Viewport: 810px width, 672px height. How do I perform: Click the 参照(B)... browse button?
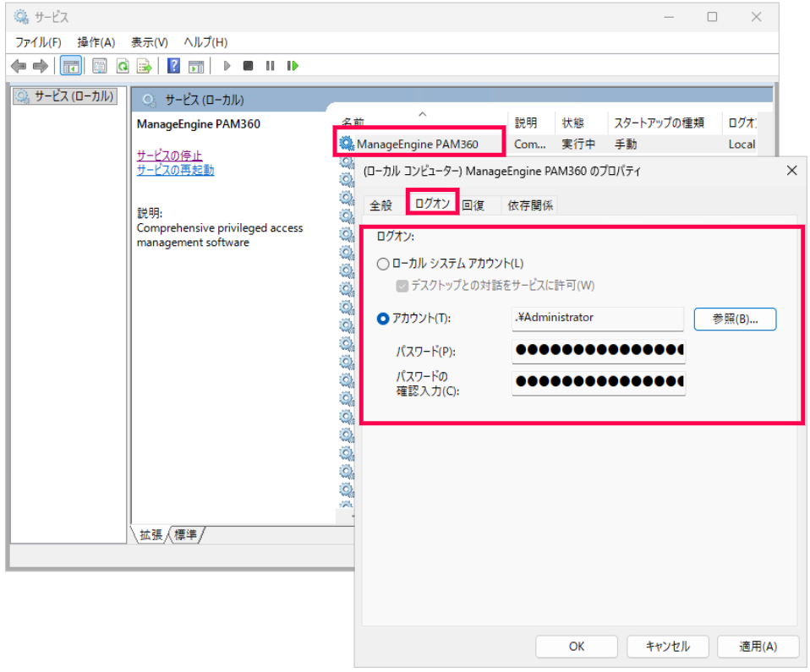[735, 319]
